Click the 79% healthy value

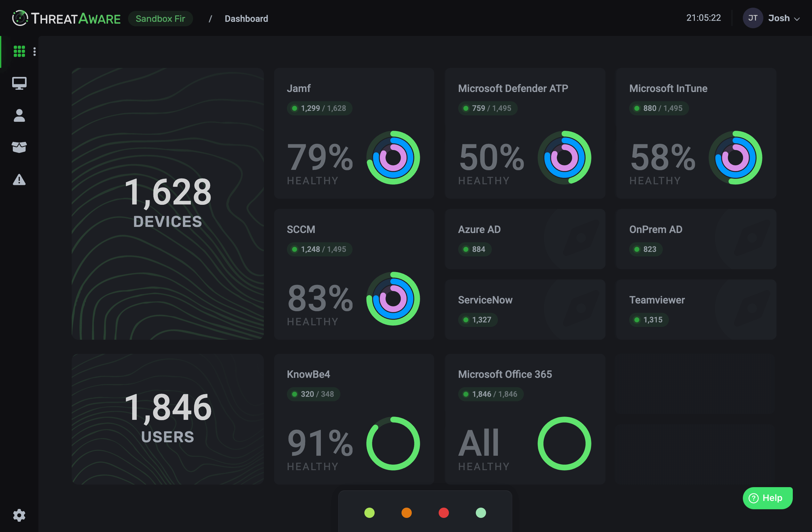click(320, 157)
